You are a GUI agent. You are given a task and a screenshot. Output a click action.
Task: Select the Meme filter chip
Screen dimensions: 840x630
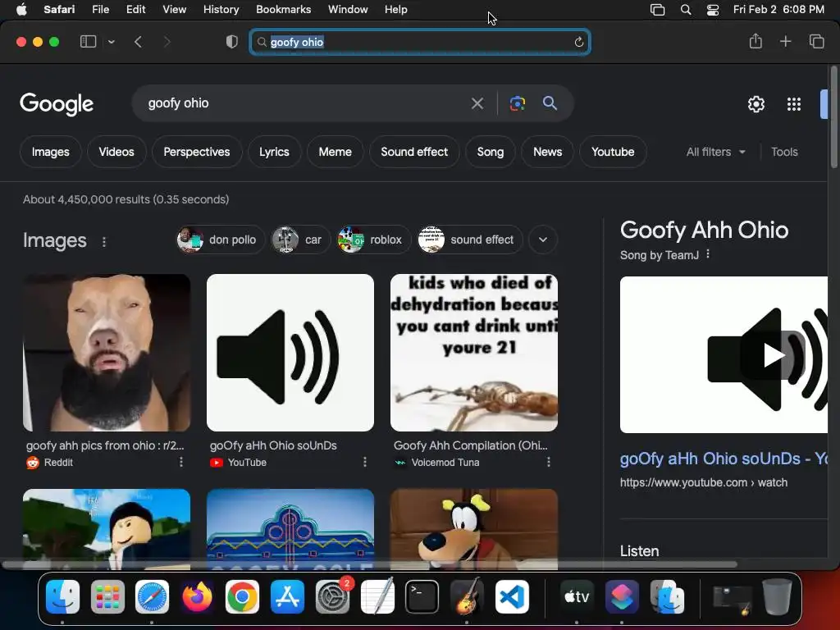tap(336, 152)
